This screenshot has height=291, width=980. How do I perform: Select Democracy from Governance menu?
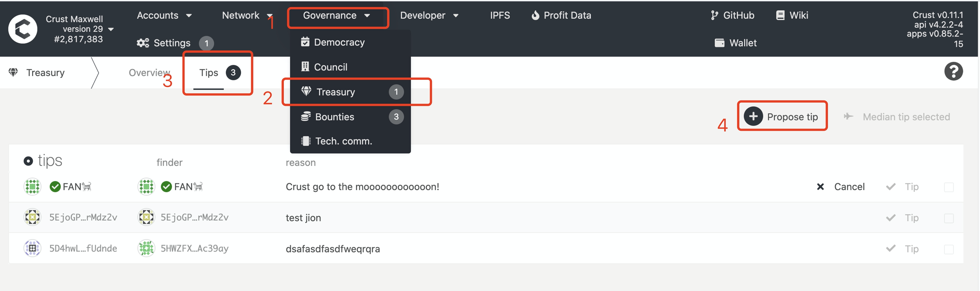(350, 42)
